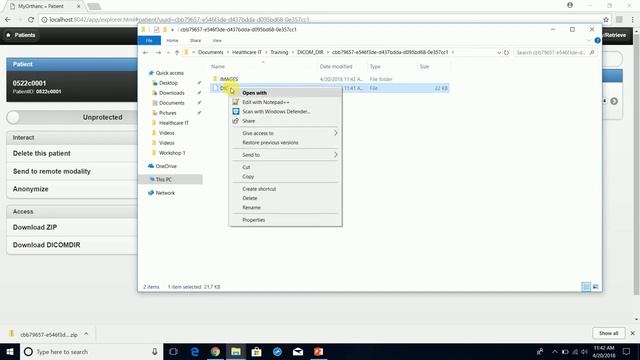640x360 pixels.
Task: Click DICOM_DIR in breadcrumb path
Action: (310, 52)
